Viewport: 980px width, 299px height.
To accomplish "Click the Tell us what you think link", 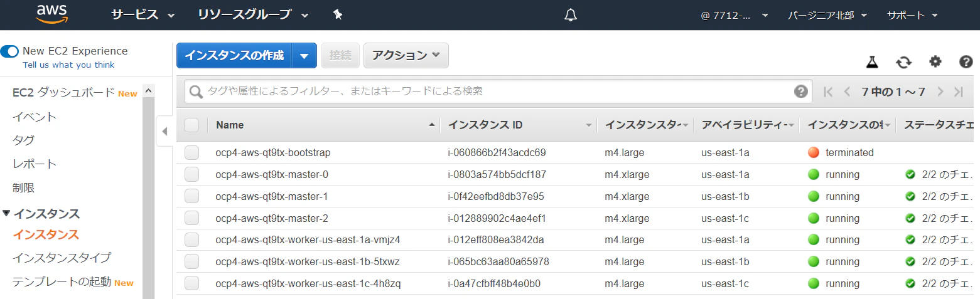I will click(x=68, y=65).
